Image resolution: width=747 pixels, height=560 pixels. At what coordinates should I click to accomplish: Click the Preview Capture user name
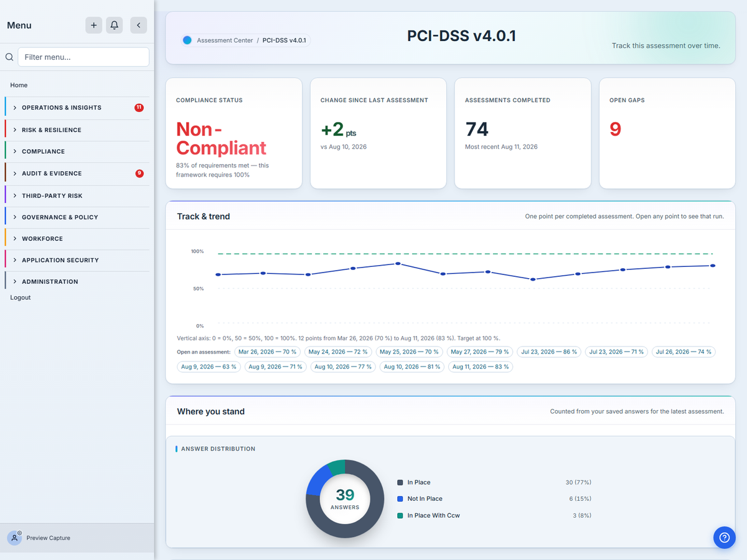pos(48,538)
